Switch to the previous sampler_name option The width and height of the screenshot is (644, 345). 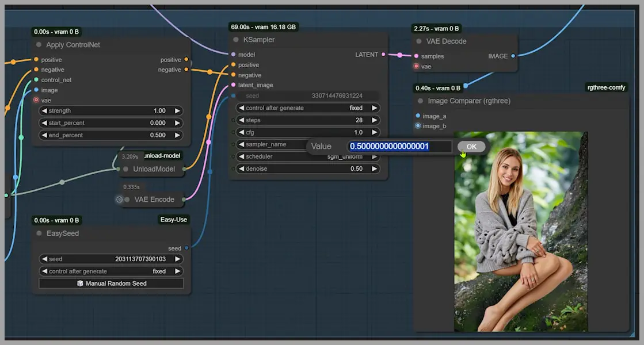[x=242, y=144]
